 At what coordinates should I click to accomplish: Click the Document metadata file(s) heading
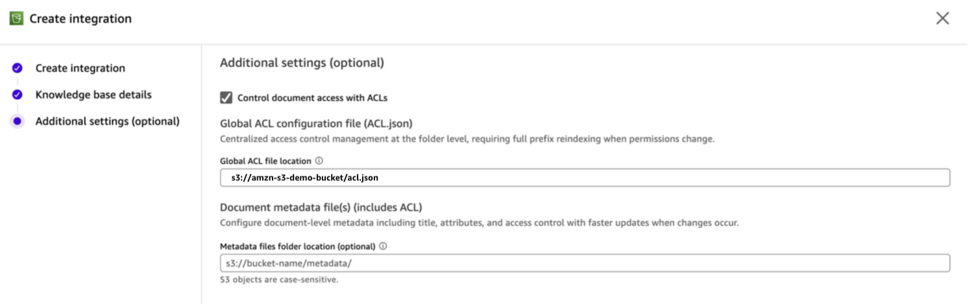pyautogui.click(x=321, y=207)
